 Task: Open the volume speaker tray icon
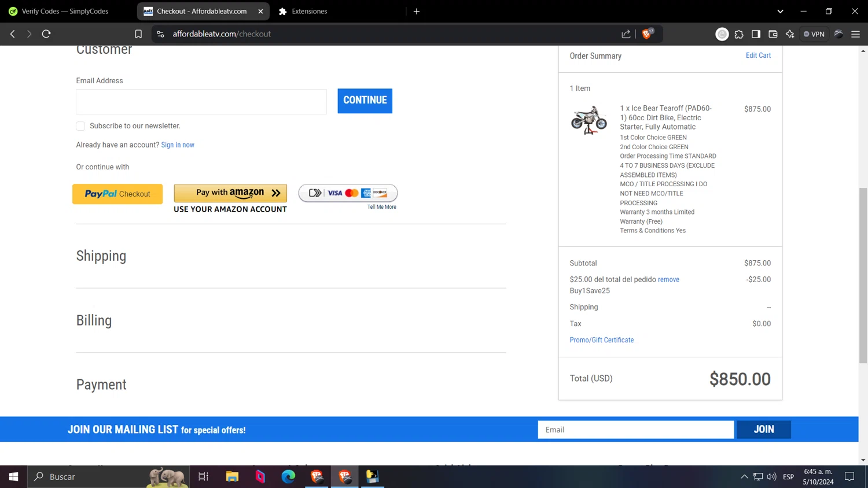point(771,477)
